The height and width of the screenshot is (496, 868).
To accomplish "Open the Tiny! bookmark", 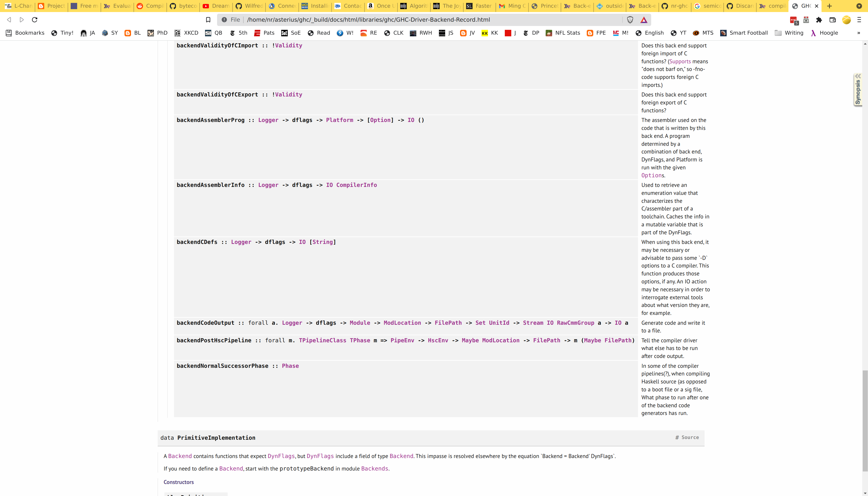I will coord(62,33).
